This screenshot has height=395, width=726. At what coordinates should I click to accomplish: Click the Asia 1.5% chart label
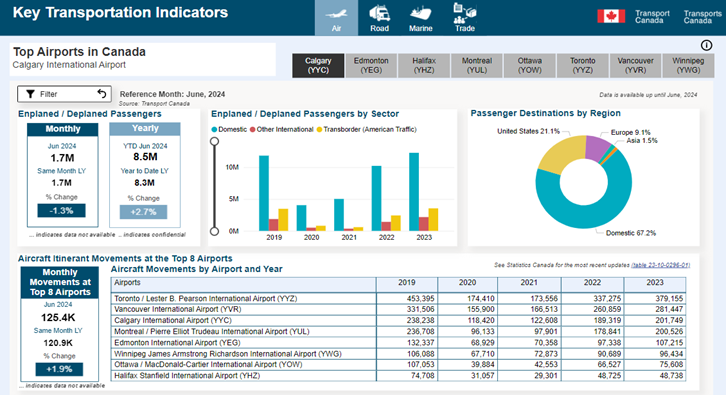(x=642, y=141)
